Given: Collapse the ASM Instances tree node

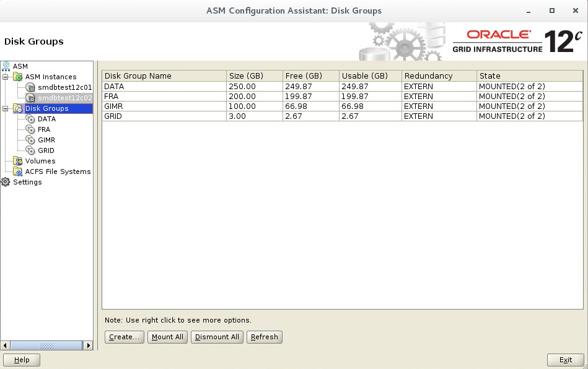Looking at the screenshot, I should pyautogui.click(x=5, y=77).
